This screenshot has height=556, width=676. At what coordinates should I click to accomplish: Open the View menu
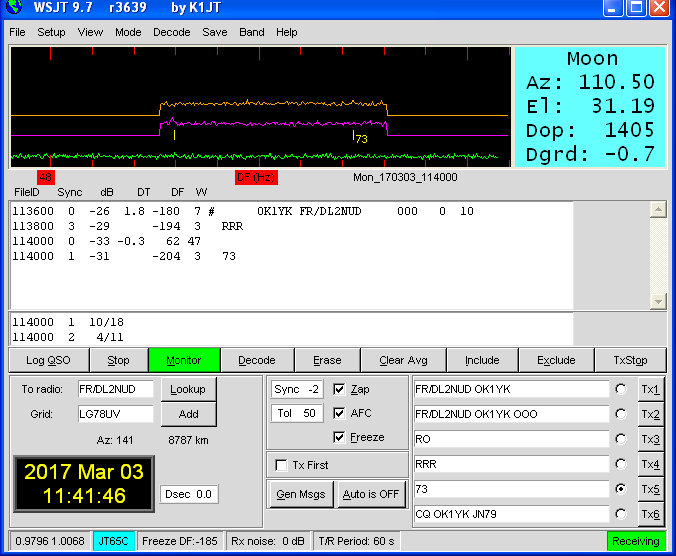click(x=90, y=32)
